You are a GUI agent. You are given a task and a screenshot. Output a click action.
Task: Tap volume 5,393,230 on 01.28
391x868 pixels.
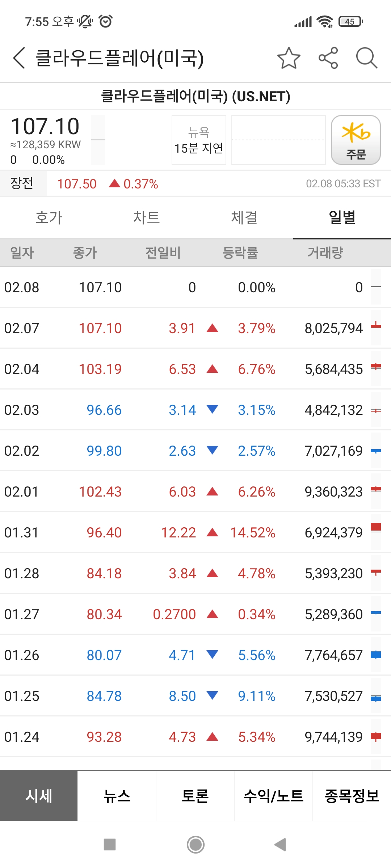click(334, 574)
